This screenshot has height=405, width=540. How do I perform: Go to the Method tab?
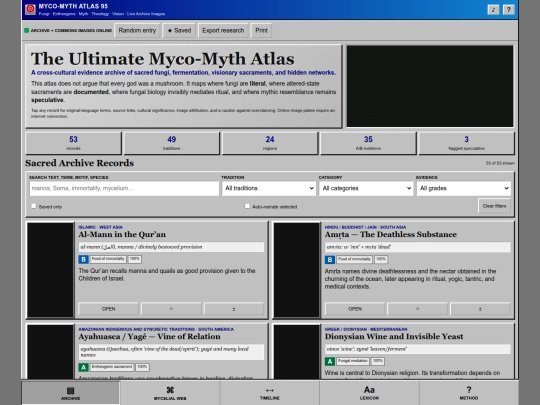pos(469,393)
